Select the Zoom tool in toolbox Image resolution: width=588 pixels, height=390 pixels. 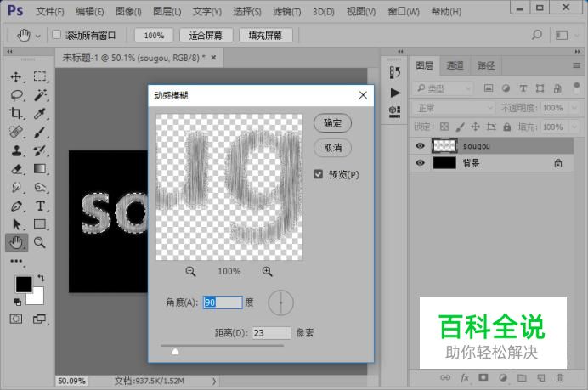click(x=40, y=243)
